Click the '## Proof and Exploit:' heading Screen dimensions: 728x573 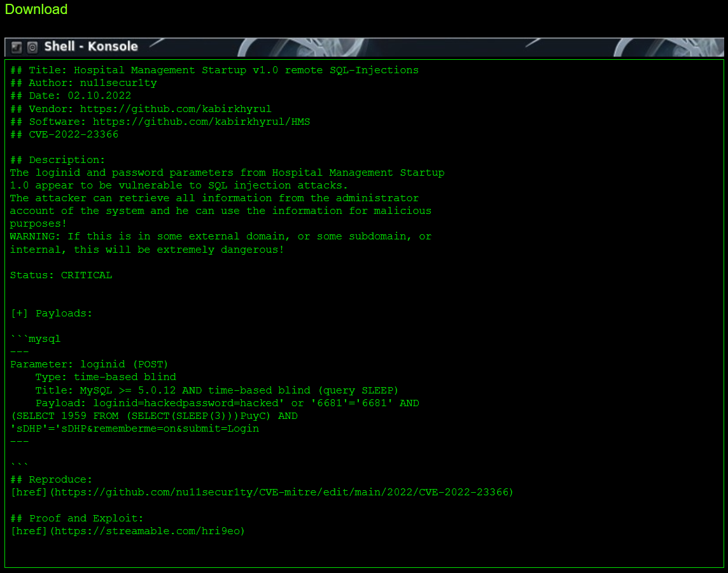click(77, 518)
